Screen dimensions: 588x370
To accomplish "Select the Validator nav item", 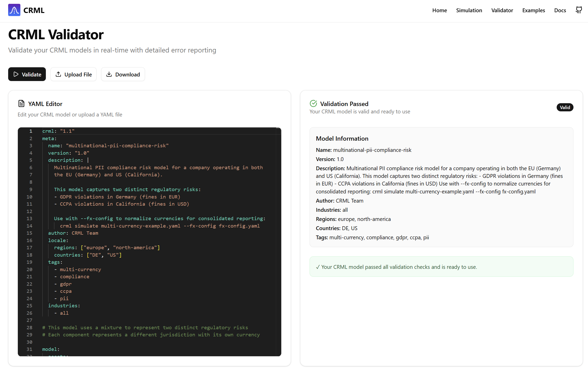I will click(502, 10).
